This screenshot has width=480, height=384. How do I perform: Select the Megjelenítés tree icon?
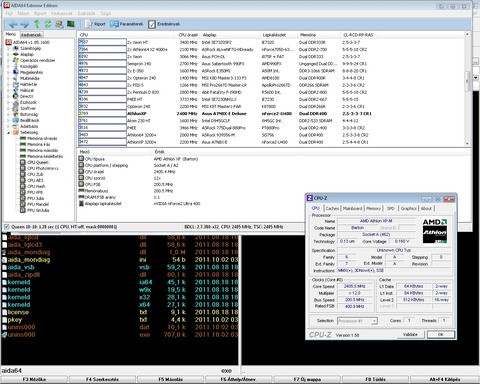pyautogui.click(x=16, y=72)
